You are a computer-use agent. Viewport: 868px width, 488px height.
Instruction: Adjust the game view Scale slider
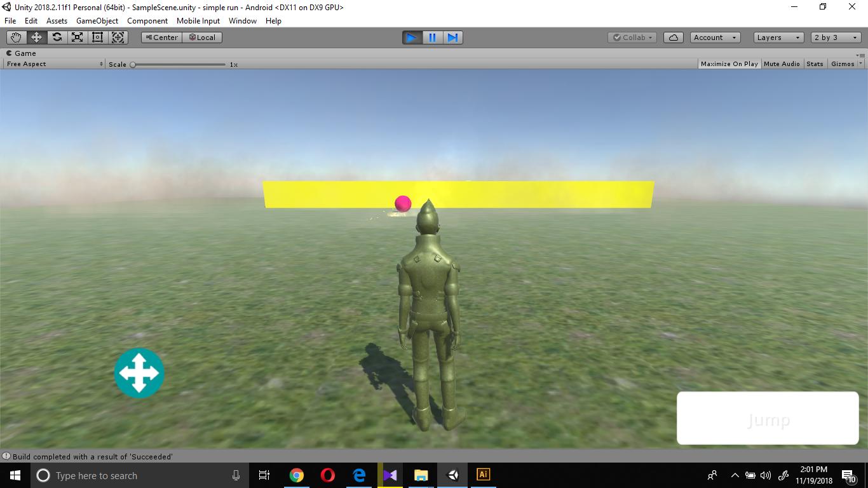point(179,64)
